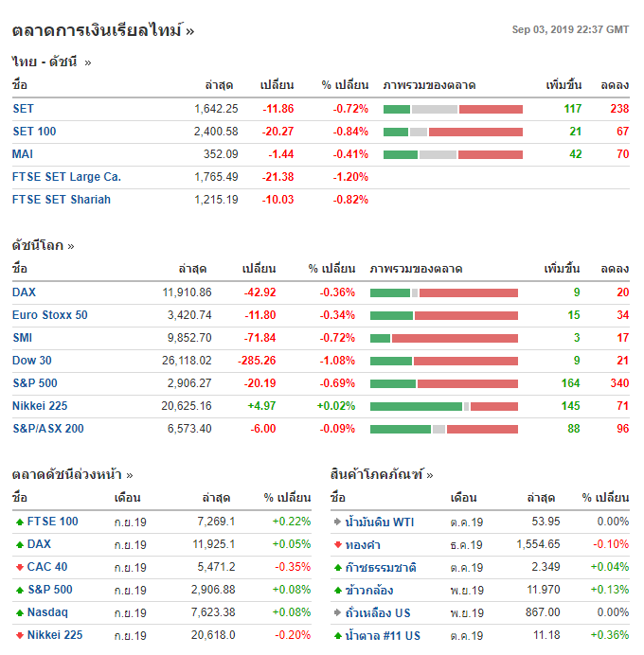Open the Euro Stoxx 50 link
The image size is (644, 655).
click(50, 315)
